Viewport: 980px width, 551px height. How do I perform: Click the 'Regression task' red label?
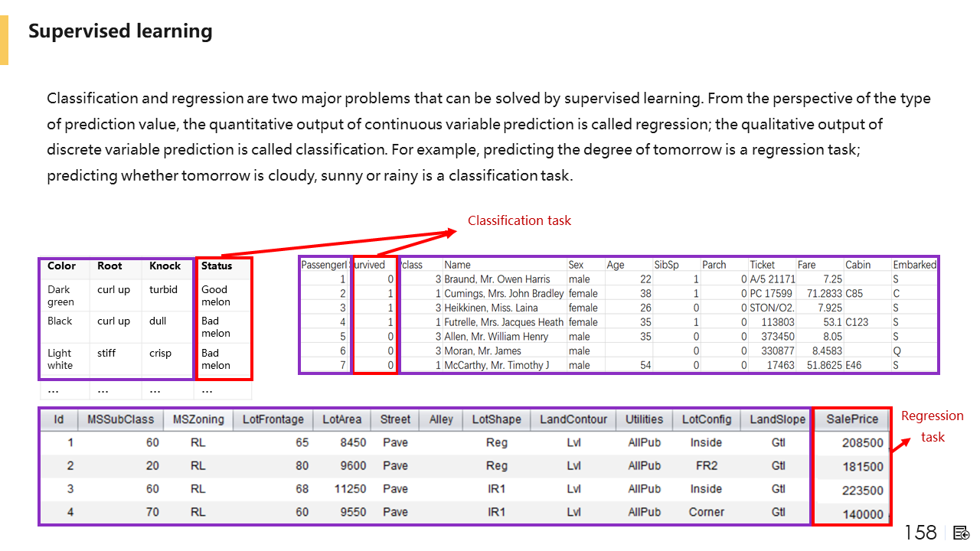tap(932, 426)
